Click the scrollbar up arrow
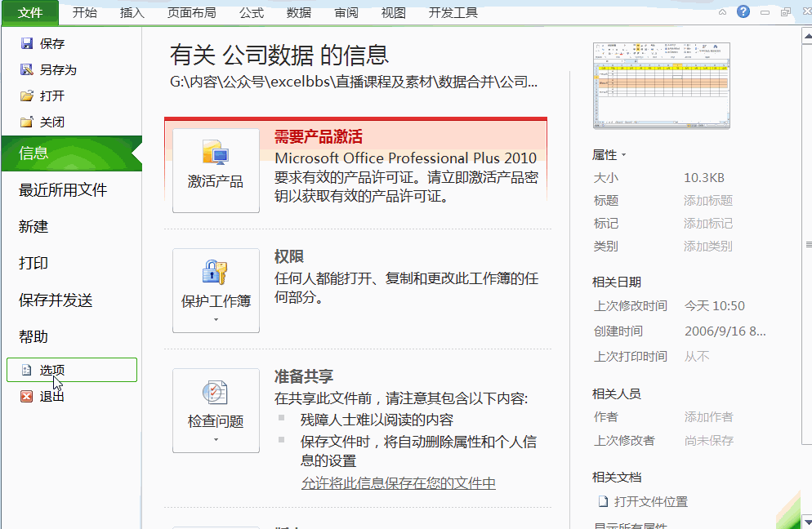Viewport: 812px width, 529px height. (x=807, y=36)
